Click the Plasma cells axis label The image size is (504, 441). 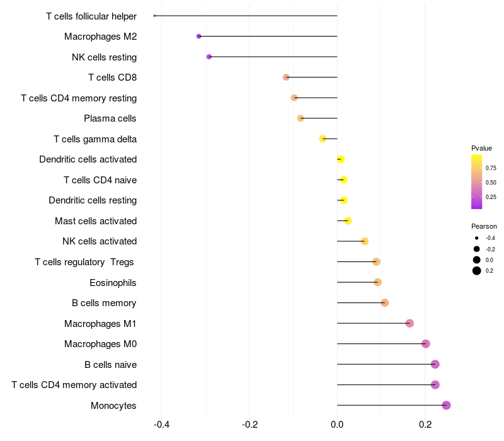110,118
